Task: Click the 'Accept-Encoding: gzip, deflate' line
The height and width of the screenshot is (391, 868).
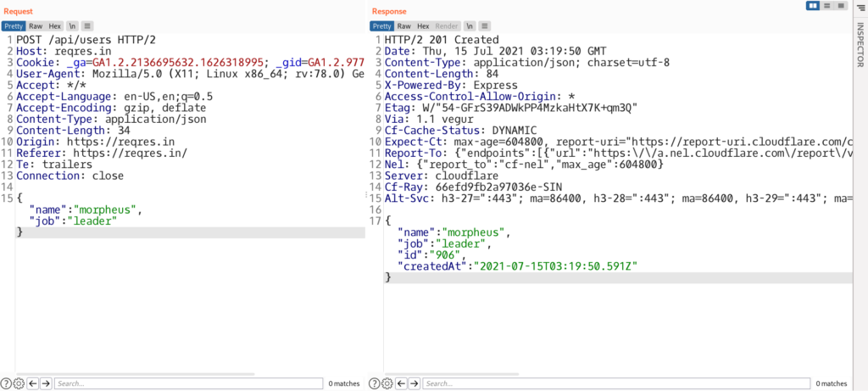Action: (x=111, y=108)
